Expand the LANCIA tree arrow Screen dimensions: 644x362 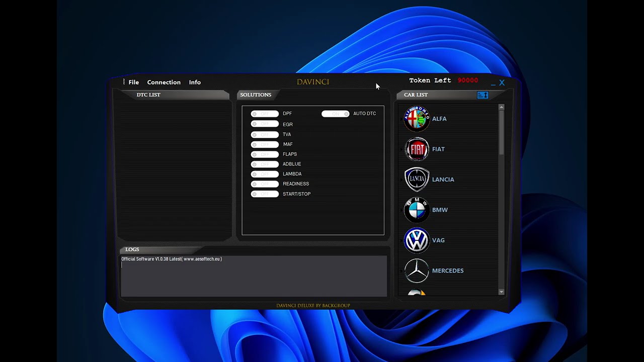(x=401, y=179)
